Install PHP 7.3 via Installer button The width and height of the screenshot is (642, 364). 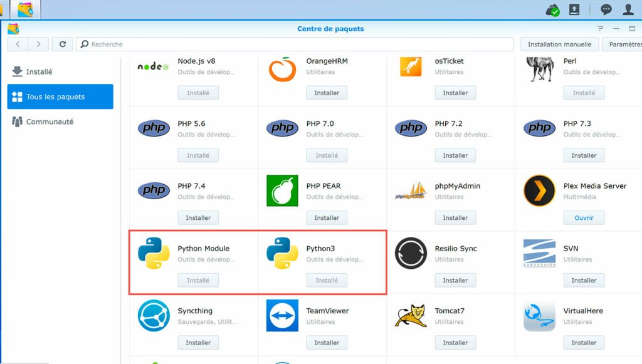click(x=584, y=155)
